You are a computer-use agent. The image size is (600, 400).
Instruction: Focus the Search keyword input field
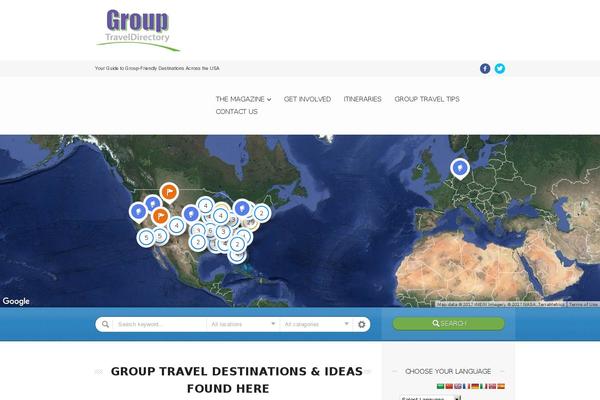[x=160, y=325]
